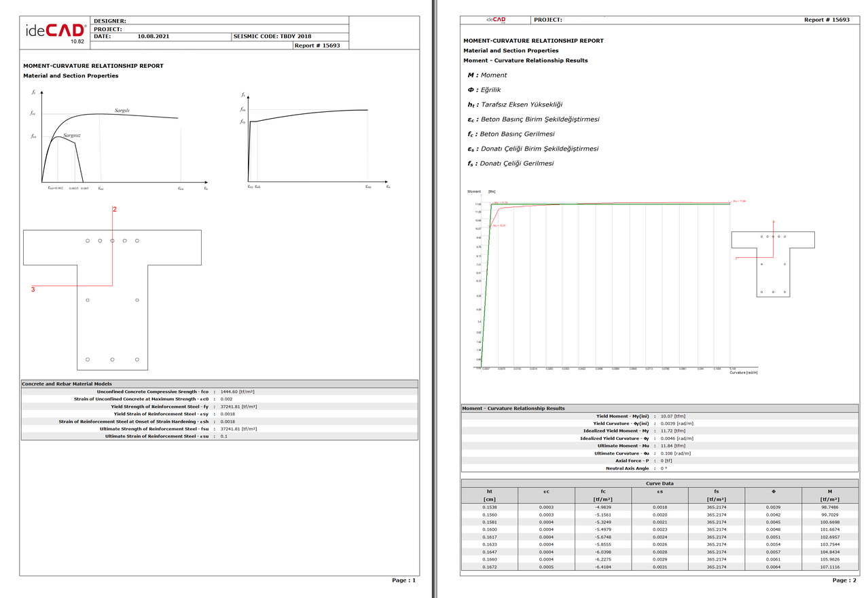Click the red axis label 2 on T-section
Image resolution: width=868 pixels, height=598 pixels.
tap(115, 210)
